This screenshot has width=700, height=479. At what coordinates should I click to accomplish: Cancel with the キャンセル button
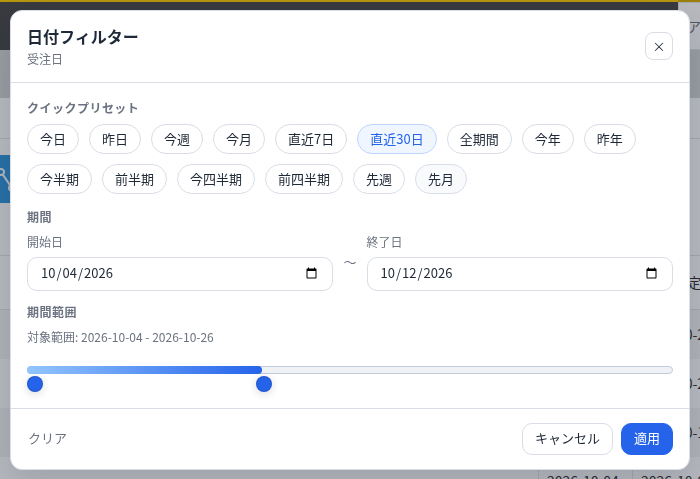point(567,439)
